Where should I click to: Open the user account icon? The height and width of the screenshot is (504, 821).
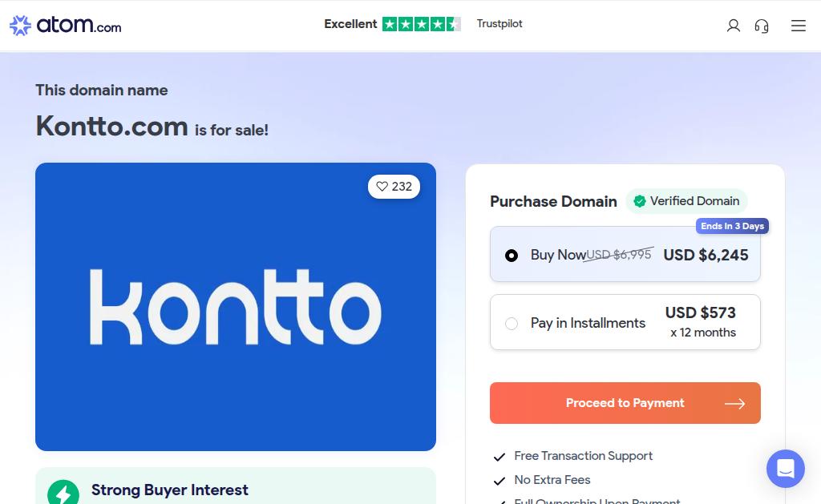pos(733,26)
